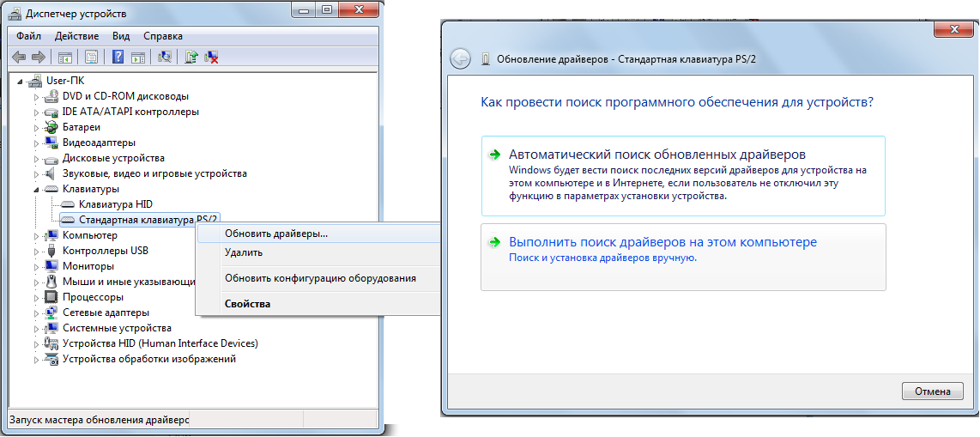Click the Устройства обработки изображений camera icon
This screenshot has width=980, height=437.
point(52,359)
